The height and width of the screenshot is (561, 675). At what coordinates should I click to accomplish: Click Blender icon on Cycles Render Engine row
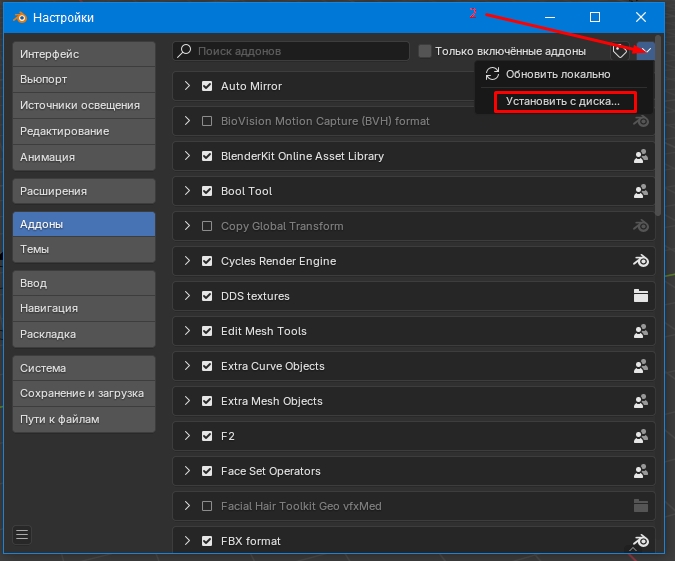point(641,261)
